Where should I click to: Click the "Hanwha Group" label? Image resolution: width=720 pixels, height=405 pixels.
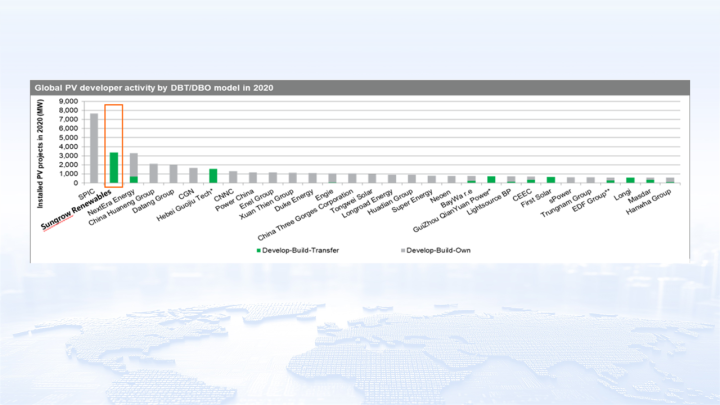[648, 202]
